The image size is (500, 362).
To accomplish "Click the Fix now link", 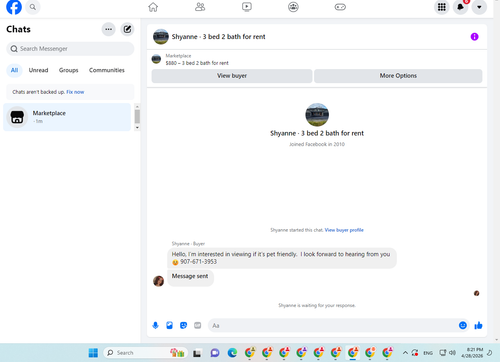I will [x=75, y=92].
